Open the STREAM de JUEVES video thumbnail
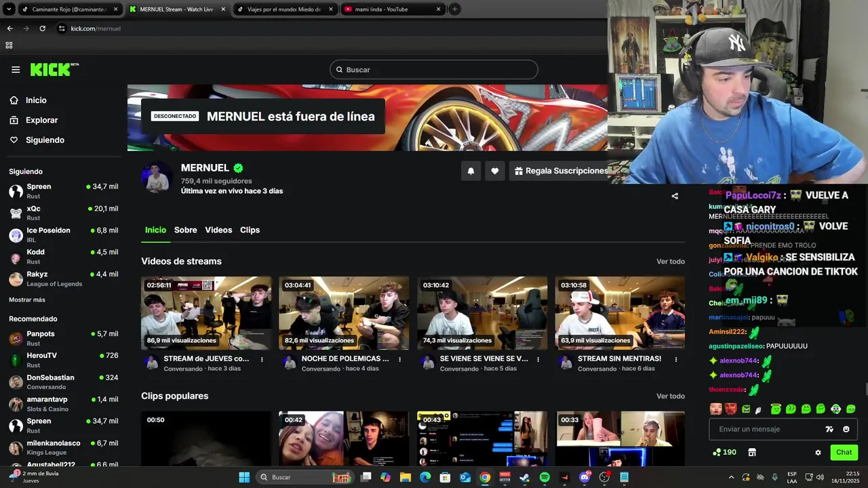This screenshot has height=488, width=868. point(206,312)
